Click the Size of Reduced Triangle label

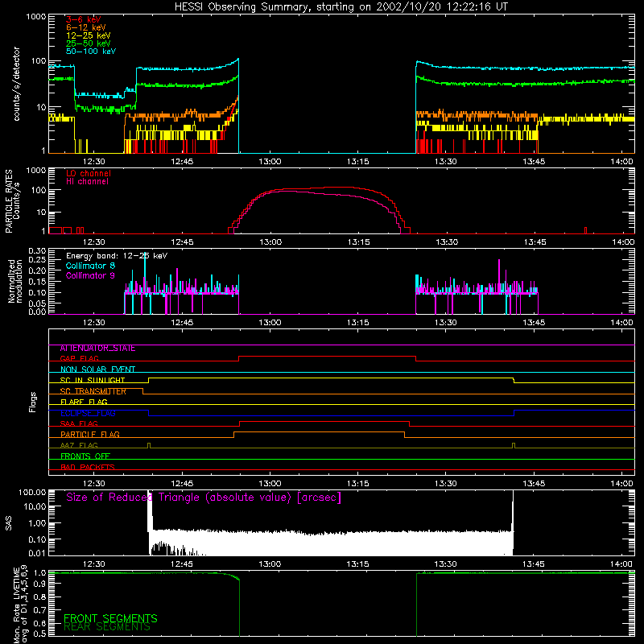click(204, 497)
